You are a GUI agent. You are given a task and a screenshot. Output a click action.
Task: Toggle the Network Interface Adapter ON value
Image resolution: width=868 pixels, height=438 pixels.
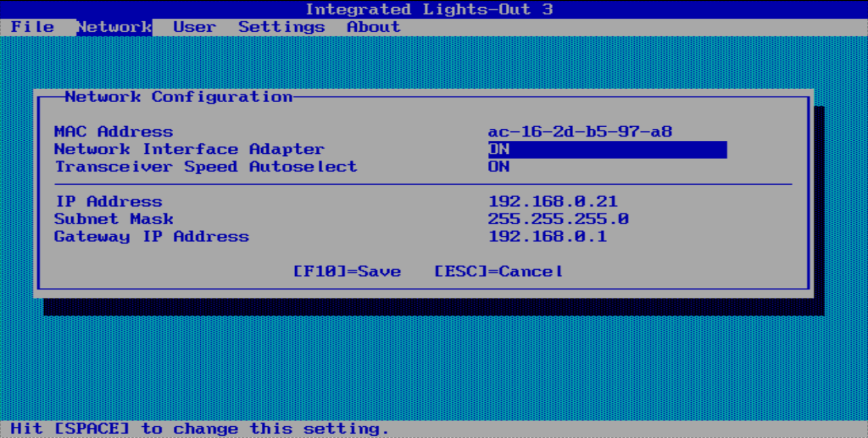coord(607,149)
